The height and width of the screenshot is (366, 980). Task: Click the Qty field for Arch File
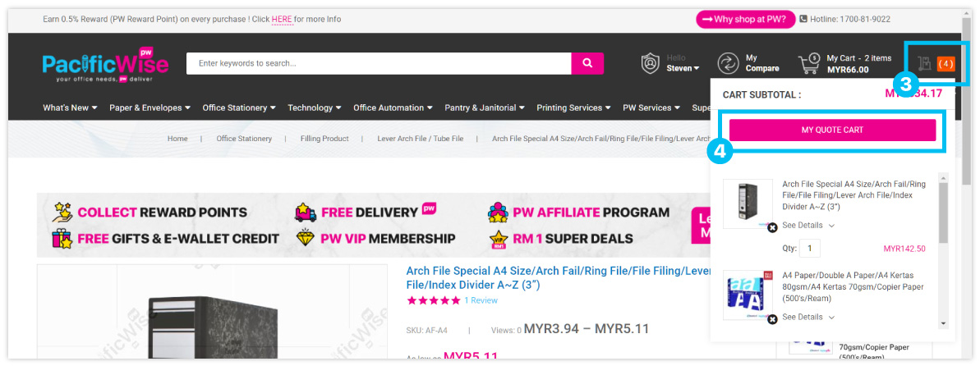coord(810,249)
